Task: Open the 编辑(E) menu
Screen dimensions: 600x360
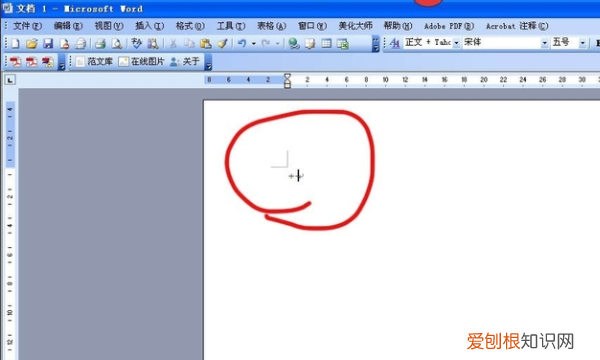Action: click(68, 26)
